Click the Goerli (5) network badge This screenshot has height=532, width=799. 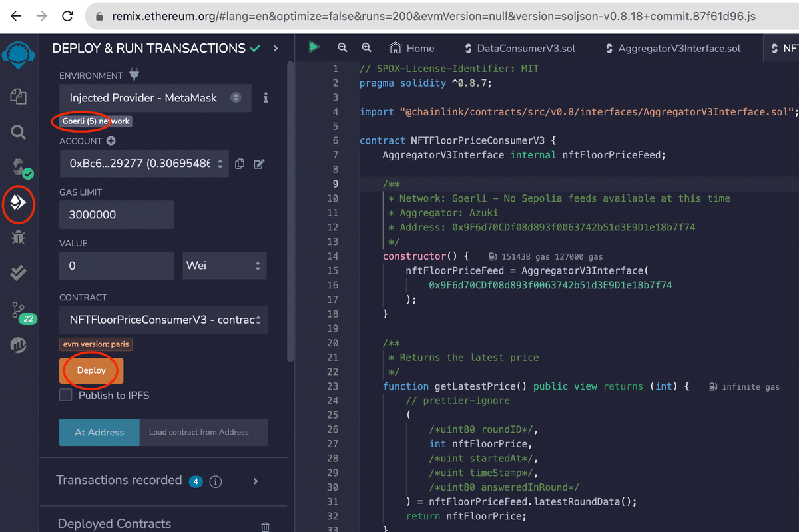[x=95, y=121]
